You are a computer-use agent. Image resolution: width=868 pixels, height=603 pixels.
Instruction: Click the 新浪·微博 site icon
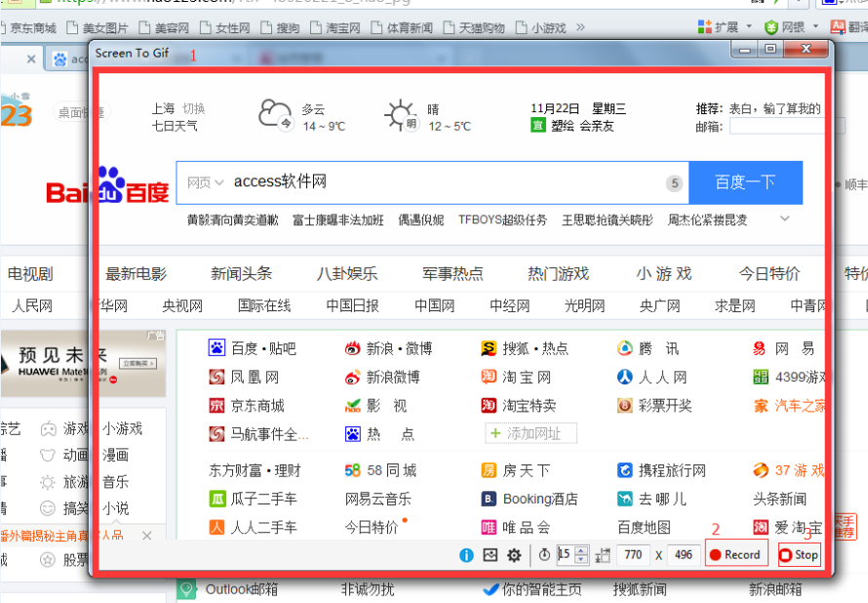coord(353,348)
